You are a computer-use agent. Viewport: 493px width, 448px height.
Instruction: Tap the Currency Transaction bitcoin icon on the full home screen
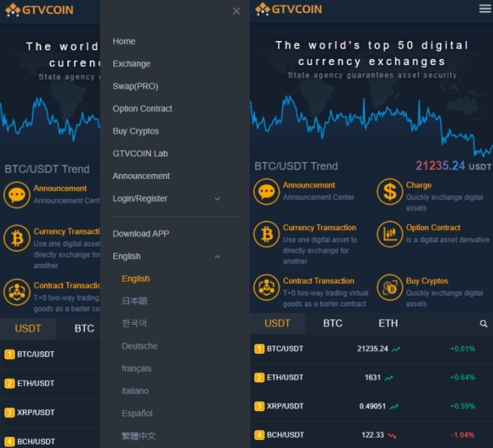tap(267, 234)
